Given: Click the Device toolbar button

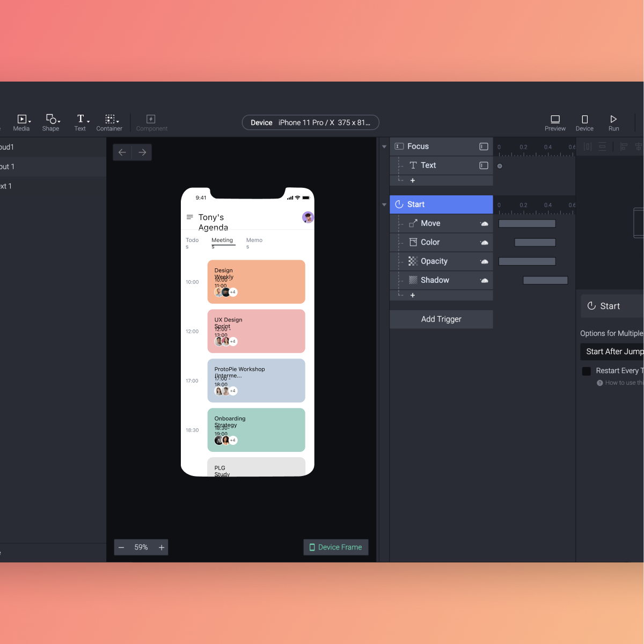Looking at the screenshot, I should [x=584, y=122].
